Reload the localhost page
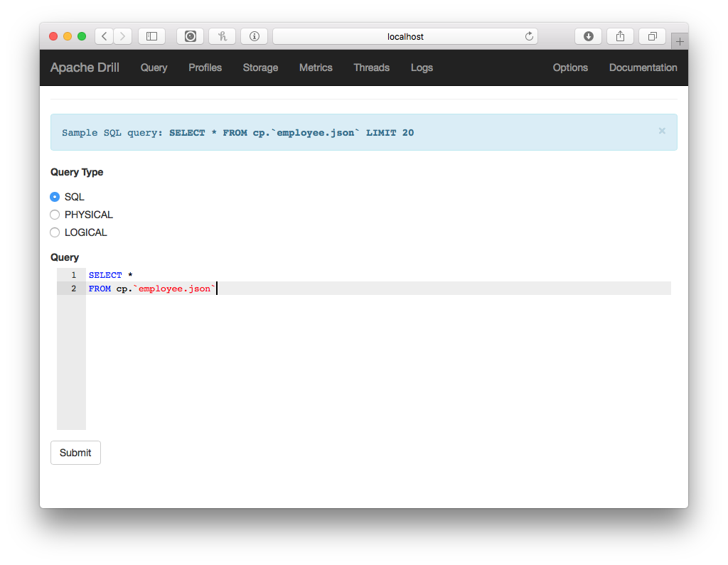728x565 pixels. (x=529, y=36)
